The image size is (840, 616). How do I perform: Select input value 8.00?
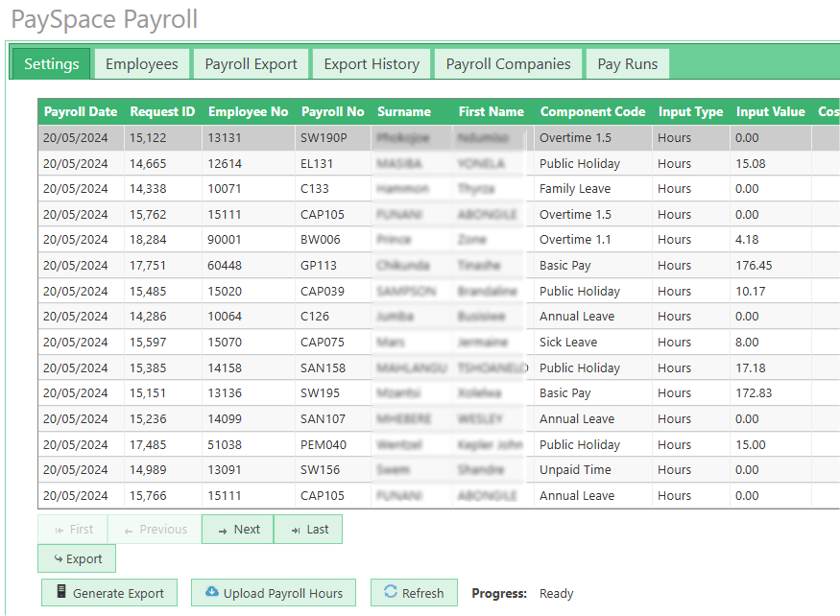(770, 342)
